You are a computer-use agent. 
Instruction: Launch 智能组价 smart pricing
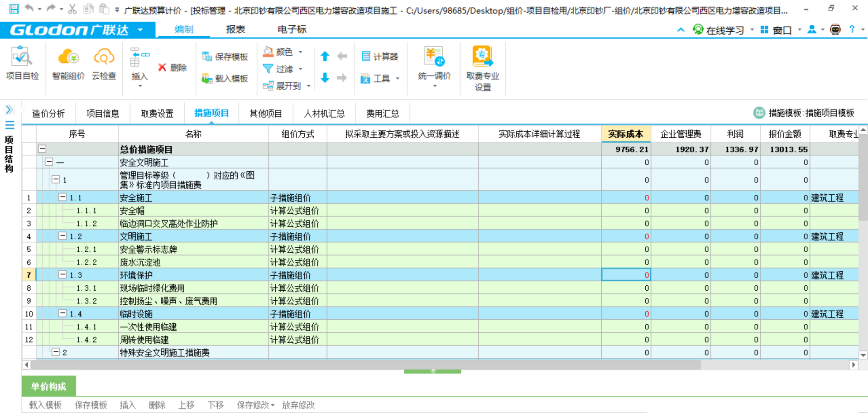(x=68, y=64)
